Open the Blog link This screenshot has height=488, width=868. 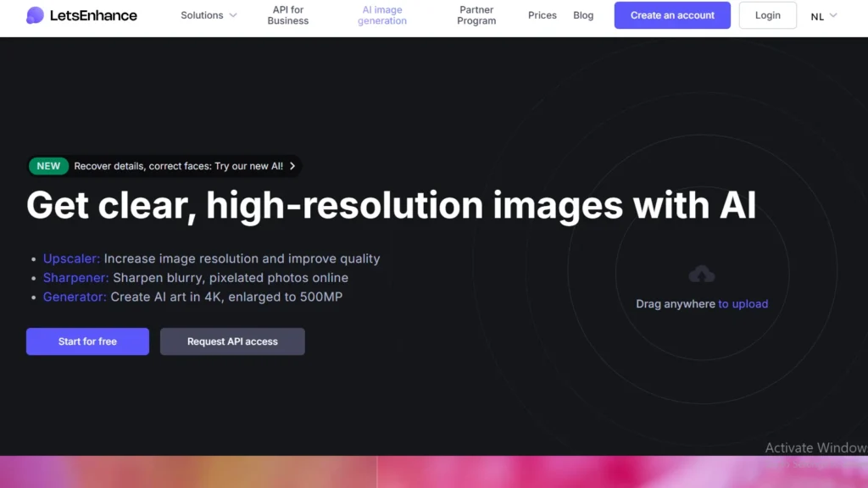tap(583, 15)
